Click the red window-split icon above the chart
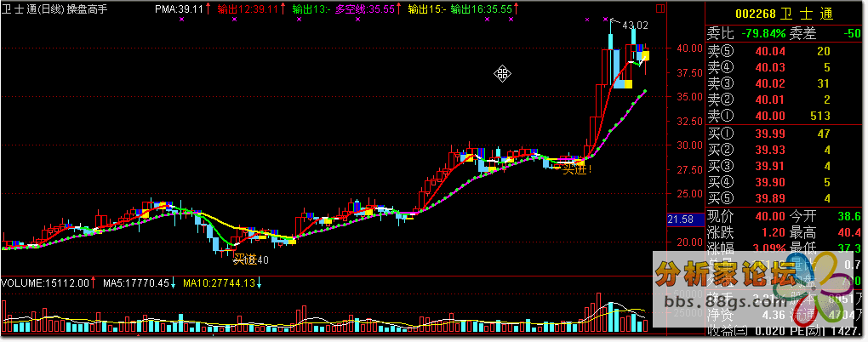The height and width of the screenshot is (342, 868). click(x=660, y=9)
